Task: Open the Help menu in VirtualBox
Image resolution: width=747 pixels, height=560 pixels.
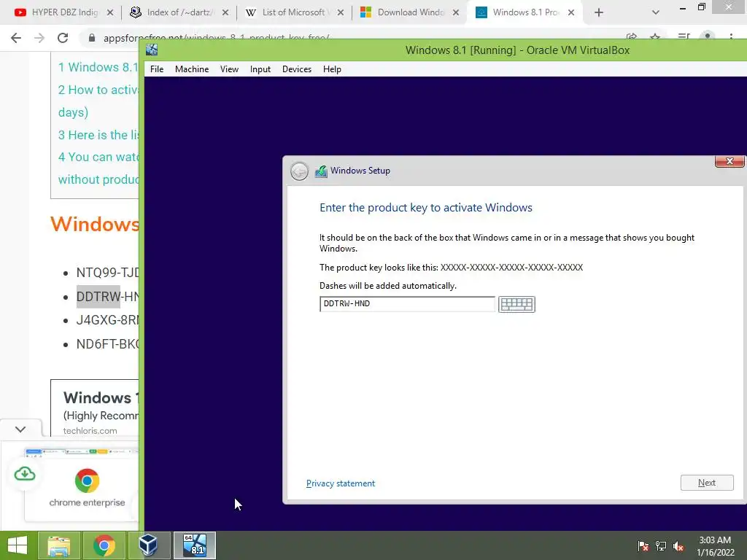Action: [x=332, y=69]
